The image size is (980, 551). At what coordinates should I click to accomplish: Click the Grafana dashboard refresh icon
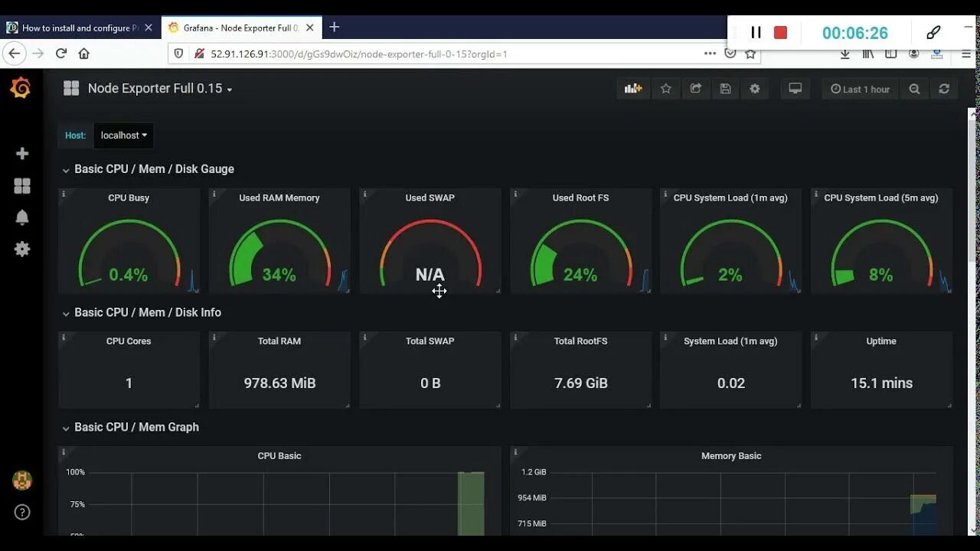tap(944, 89)
